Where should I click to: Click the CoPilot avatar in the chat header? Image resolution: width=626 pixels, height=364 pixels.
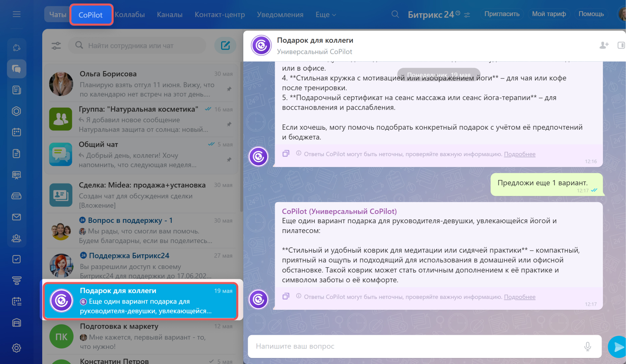point(261,45)
